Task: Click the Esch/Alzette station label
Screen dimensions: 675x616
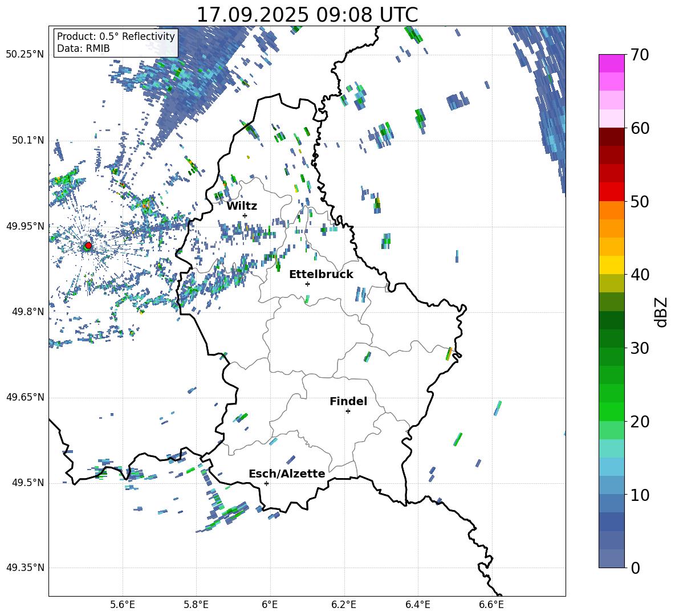Action: [287, 474]
